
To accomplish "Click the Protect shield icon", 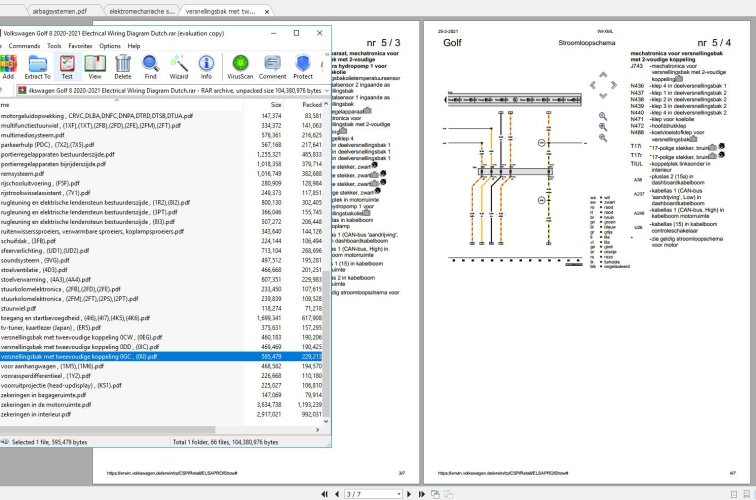I will [x=303, y=67].
